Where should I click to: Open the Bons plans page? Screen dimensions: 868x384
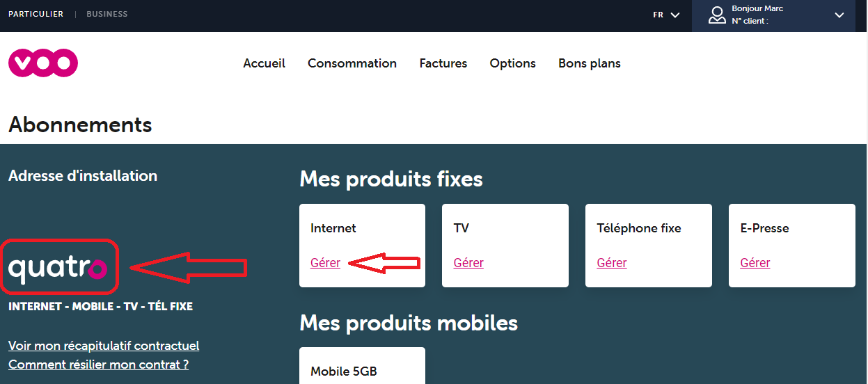click(590, 63)
